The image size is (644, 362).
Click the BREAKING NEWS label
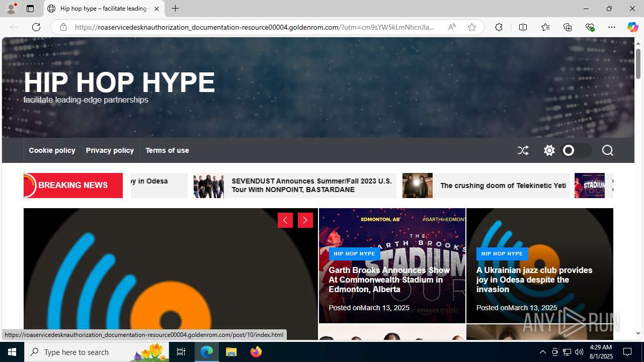73,186
